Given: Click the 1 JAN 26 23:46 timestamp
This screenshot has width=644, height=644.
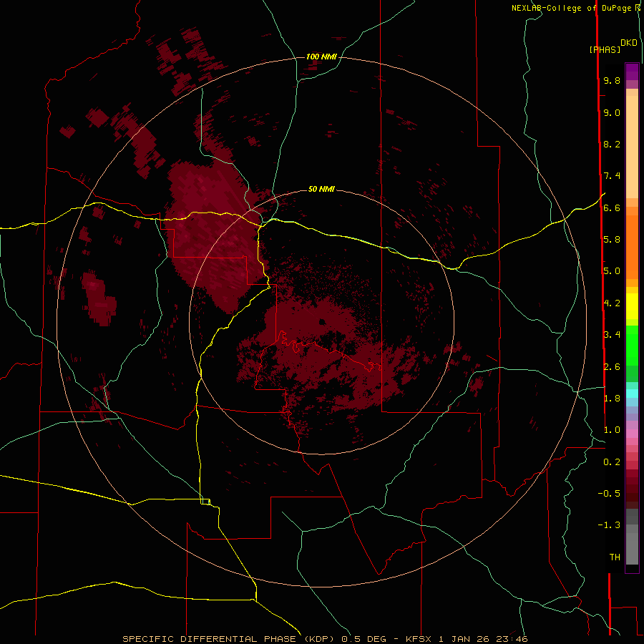Looking at the screenshot, I should [x=483, y=639].
